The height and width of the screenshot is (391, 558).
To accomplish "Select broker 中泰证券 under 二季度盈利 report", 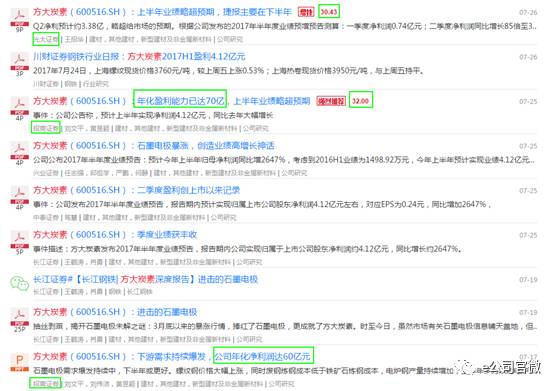I will [46, 217].
